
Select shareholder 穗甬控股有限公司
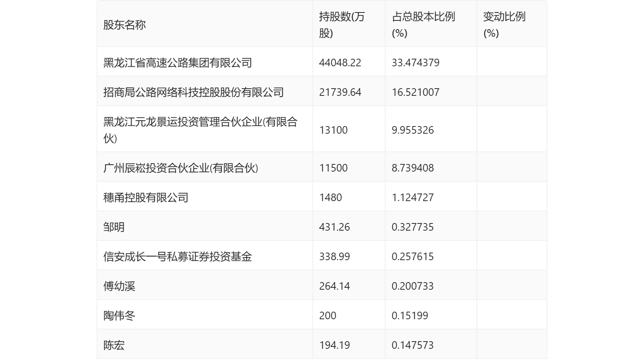pos(146,197)
